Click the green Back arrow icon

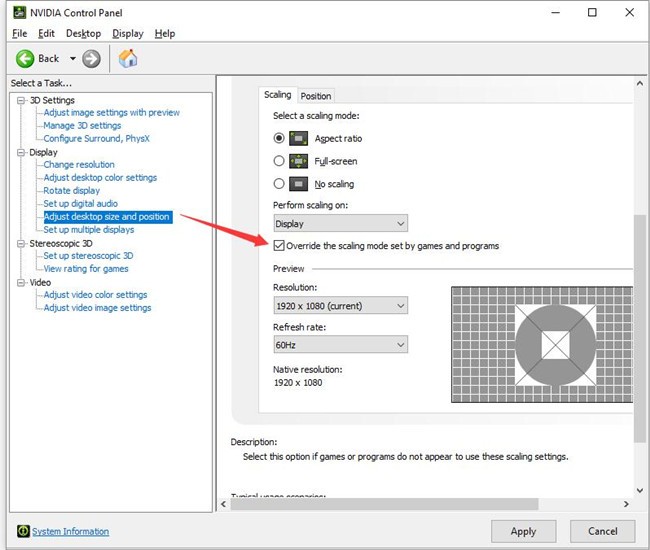pyautogui.click(x=25, y=59)
